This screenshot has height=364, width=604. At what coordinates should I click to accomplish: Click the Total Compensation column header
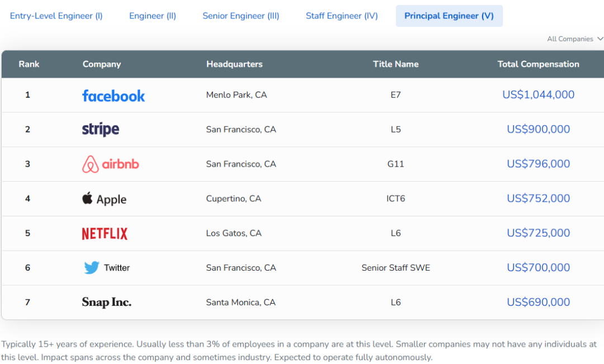pos(538,64)
